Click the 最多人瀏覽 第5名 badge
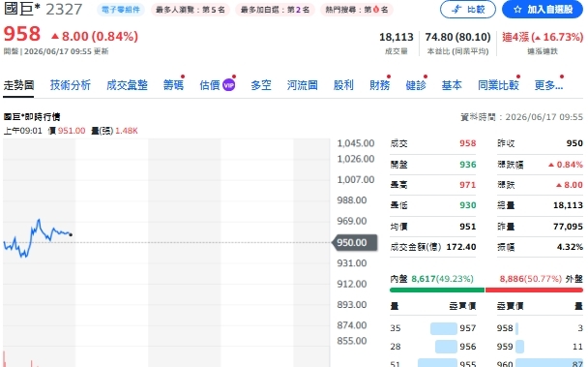 (x=191, y=10)
